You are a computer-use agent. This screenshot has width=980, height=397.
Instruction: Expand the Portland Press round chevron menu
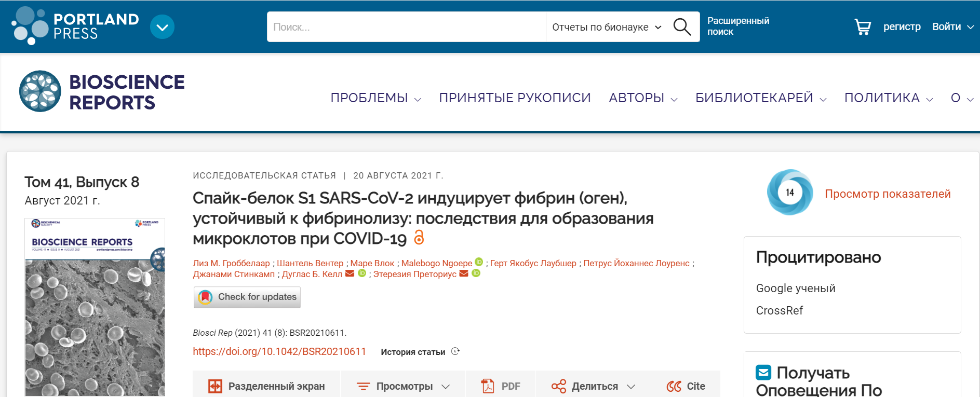[x=162, y=27]
